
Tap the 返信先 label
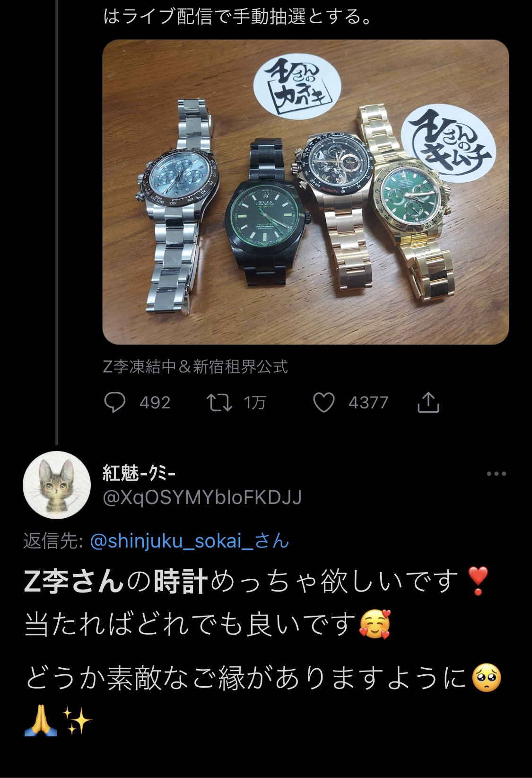[x=53, y=541]
